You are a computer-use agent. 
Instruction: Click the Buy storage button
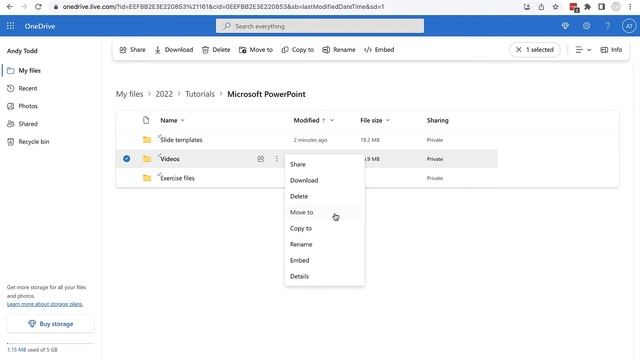(50, 324)
